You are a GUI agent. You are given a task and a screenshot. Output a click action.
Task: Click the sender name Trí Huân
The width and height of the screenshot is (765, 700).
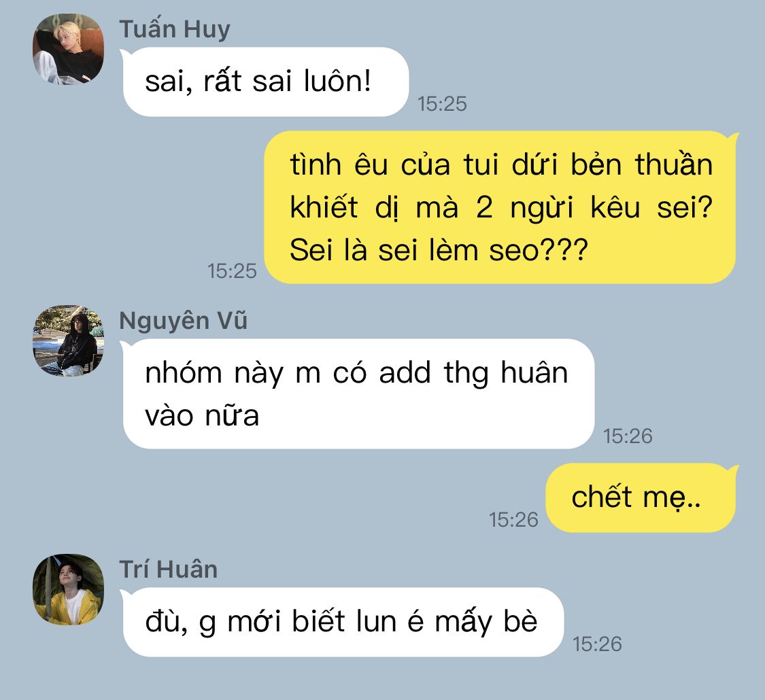click(169, 570)
